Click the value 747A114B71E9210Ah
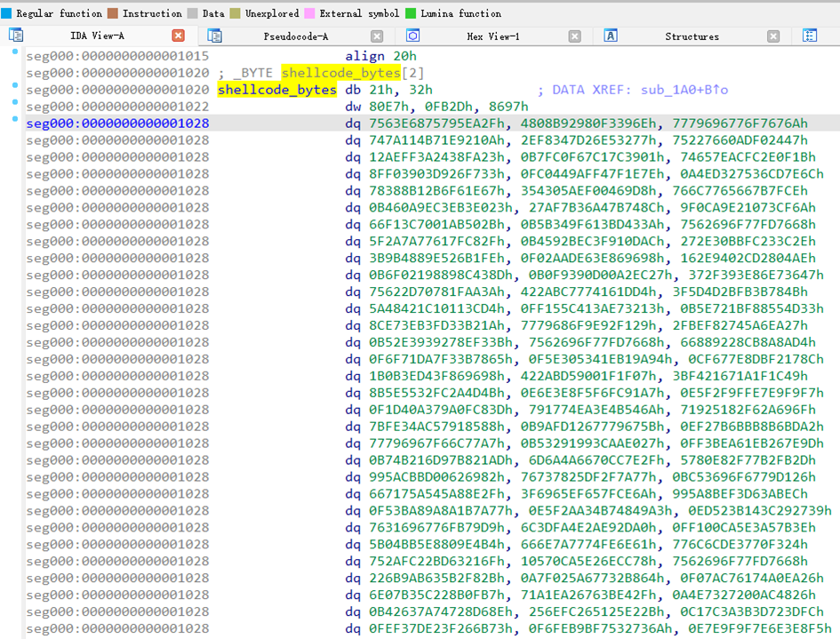 [x=436, y=140]
